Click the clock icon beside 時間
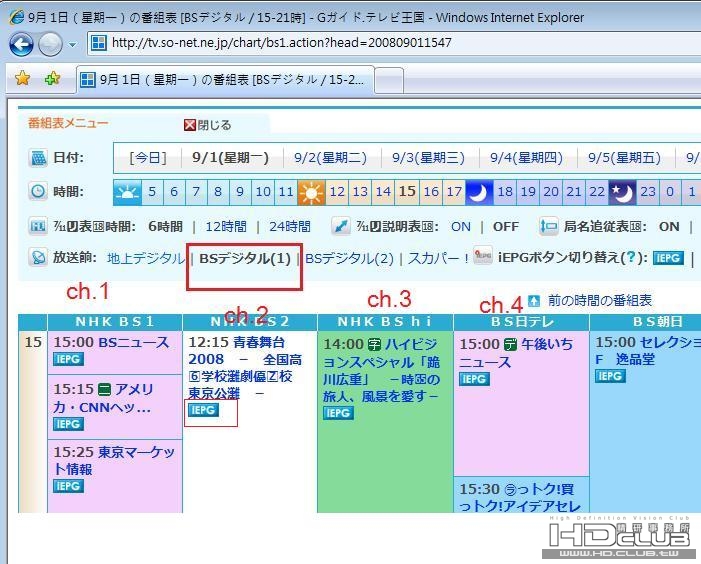The height and width of the screenshot is (564, 701). coord(38,192)
